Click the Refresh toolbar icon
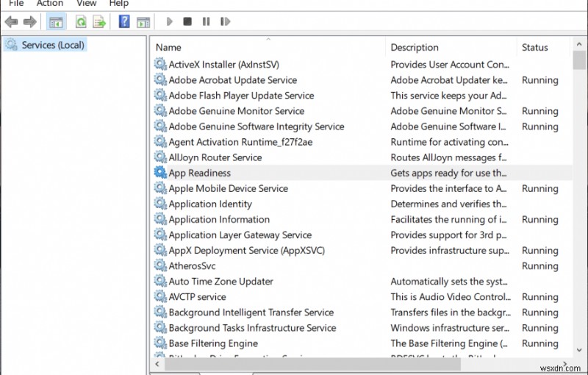Screen dimensions: 588x375 point(80,22)
